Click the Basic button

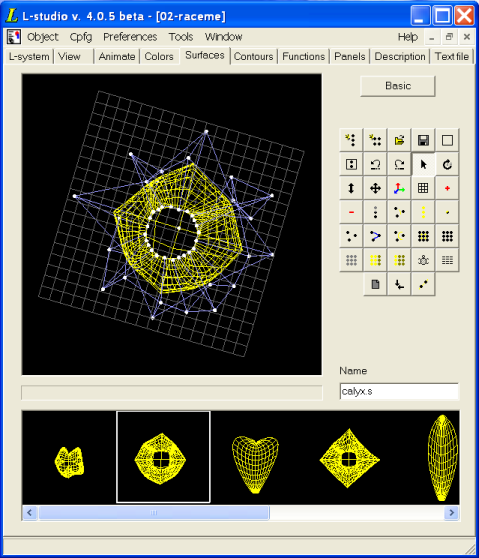tap(398, 86)
